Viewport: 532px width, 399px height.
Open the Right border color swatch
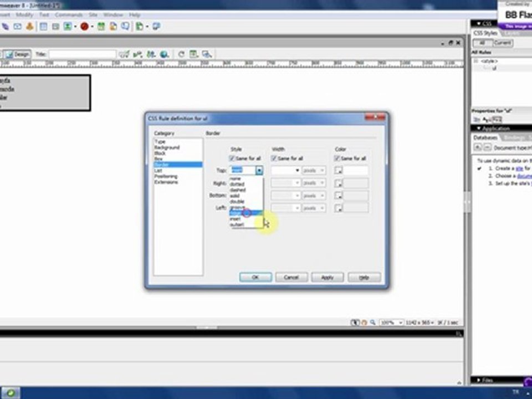click(x=338, y=183)
